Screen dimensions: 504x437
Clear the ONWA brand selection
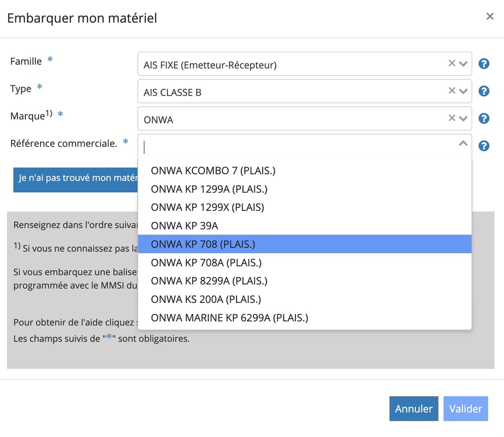point(452,118)
